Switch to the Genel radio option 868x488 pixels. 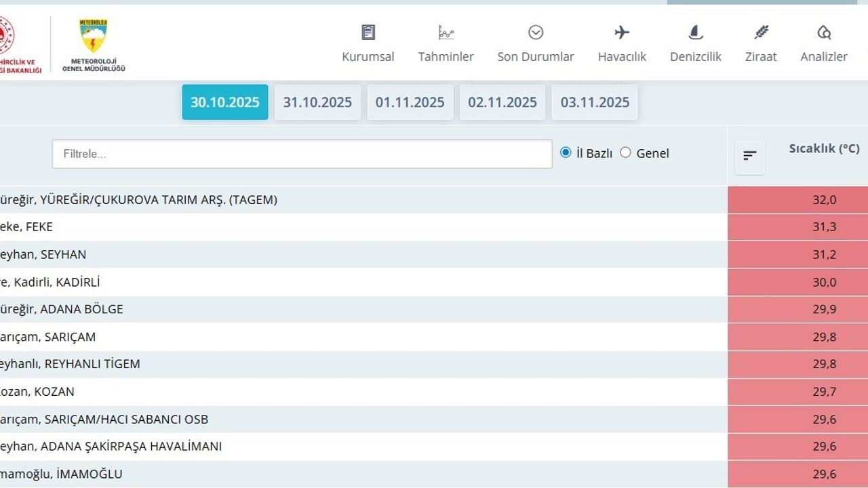(x=625, y=152)
